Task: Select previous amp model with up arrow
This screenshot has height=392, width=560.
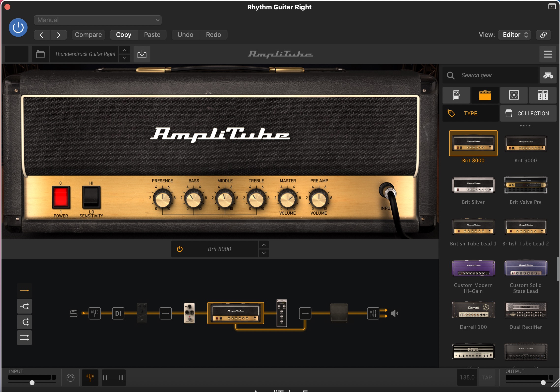Action: pyautogui.click(x=264, y=245)
